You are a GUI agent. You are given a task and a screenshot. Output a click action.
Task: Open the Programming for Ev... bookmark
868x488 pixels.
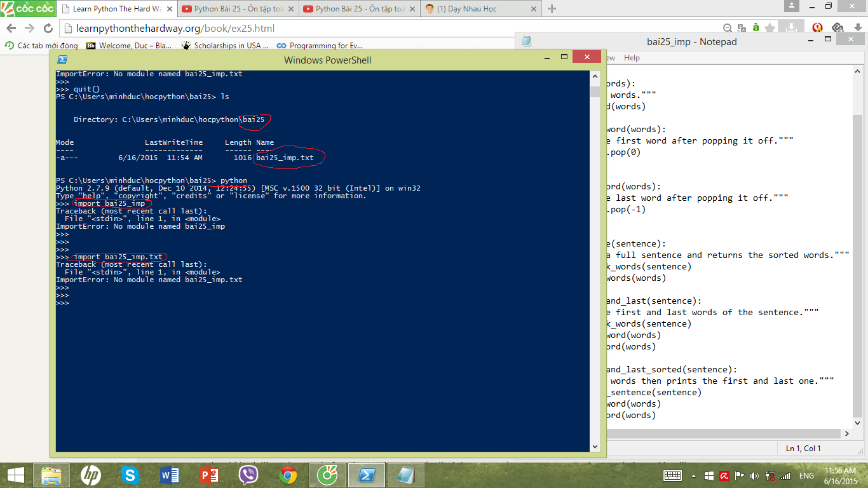tap(320, 46)
